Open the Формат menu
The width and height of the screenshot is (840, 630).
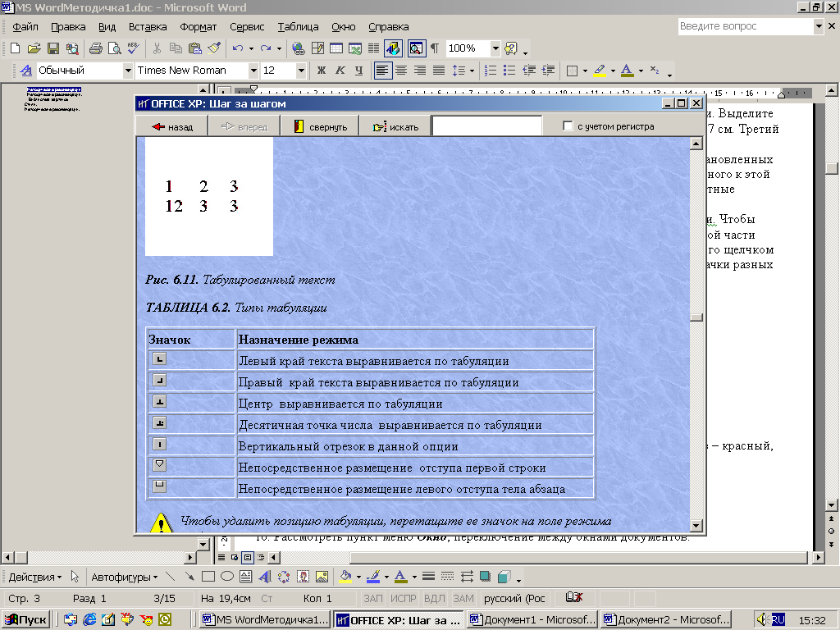[199, 27]
